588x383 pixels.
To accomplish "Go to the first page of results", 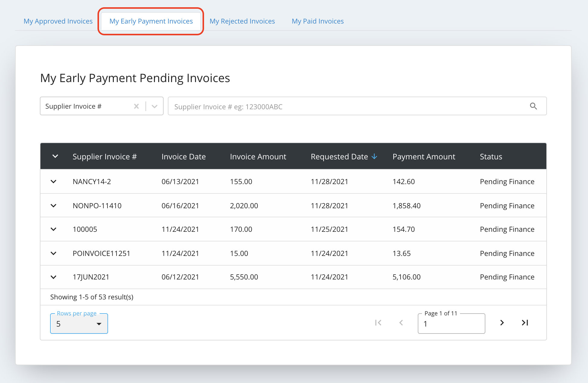I will 378,323.
